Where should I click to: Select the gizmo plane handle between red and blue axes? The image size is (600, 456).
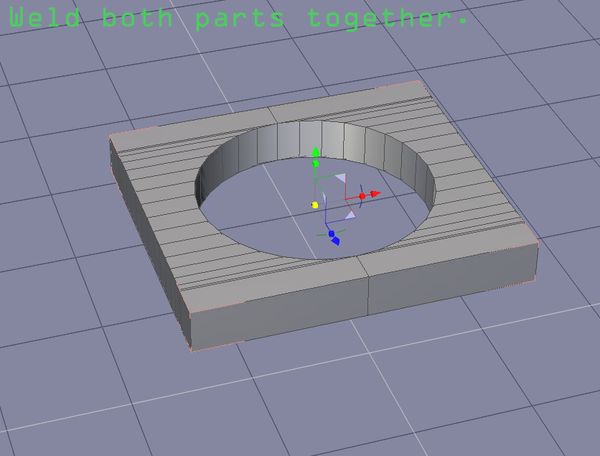coord(351,215)
